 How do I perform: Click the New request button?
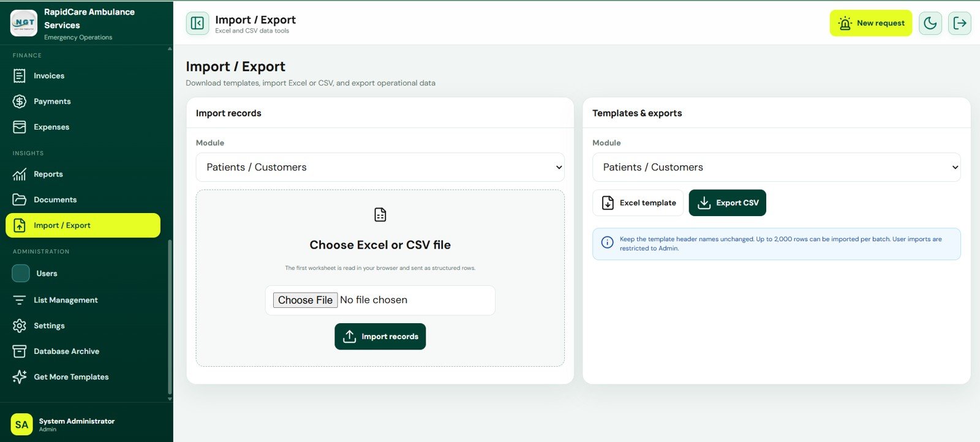870,23
